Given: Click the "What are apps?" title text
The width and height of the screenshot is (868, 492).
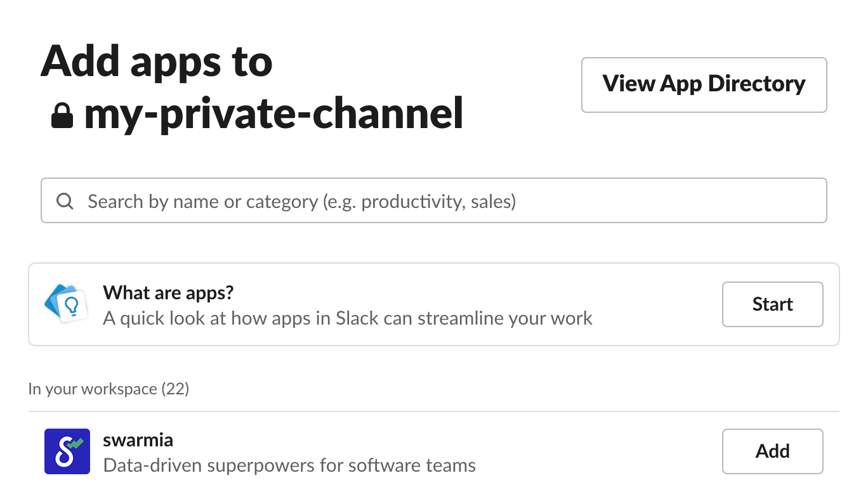Looking at the screenshot, I should (168, 292).
